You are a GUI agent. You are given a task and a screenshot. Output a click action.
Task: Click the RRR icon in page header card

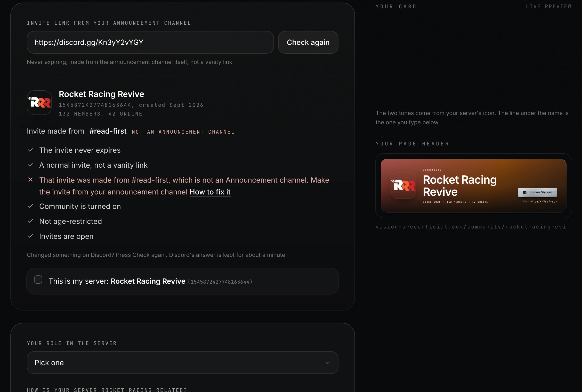coord(403,185)
